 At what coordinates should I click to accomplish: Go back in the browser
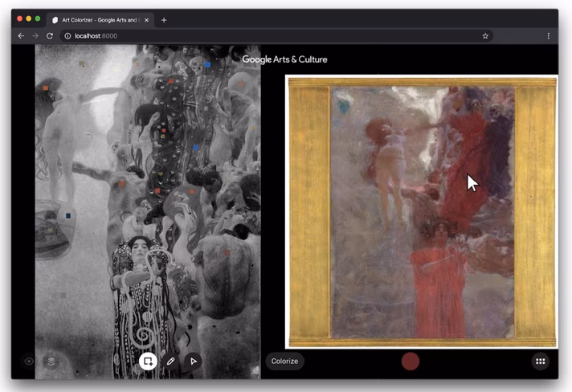coord(21,35)
